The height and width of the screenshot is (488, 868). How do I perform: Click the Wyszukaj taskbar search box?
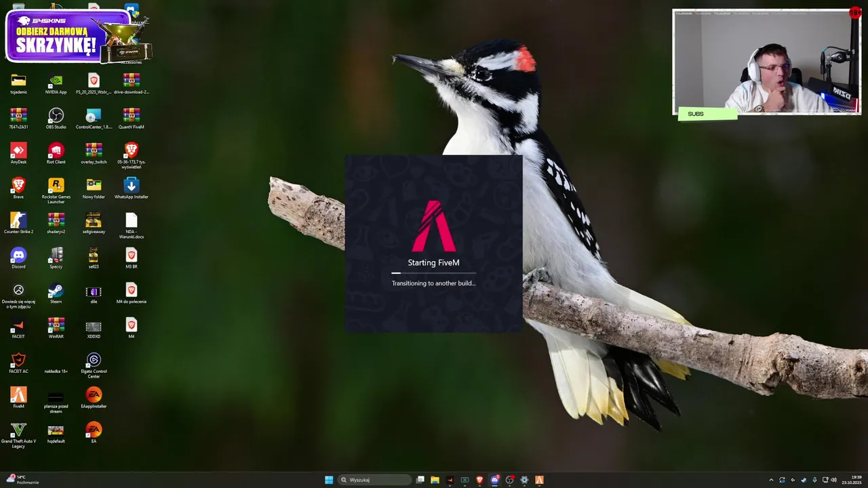pos(375,480)
